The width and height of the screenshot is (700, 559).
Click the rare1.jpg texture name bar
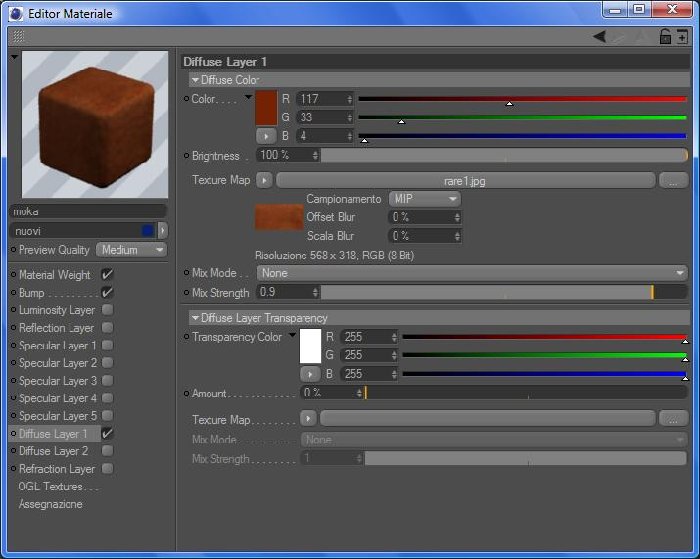coord(466,181)
